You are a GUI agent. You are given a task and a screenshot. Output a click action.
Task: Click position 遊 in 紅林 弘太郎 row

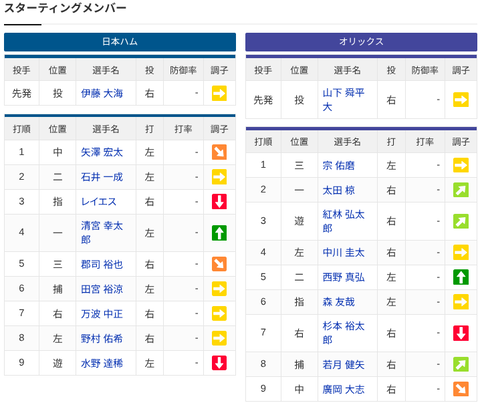coord(299,221)
